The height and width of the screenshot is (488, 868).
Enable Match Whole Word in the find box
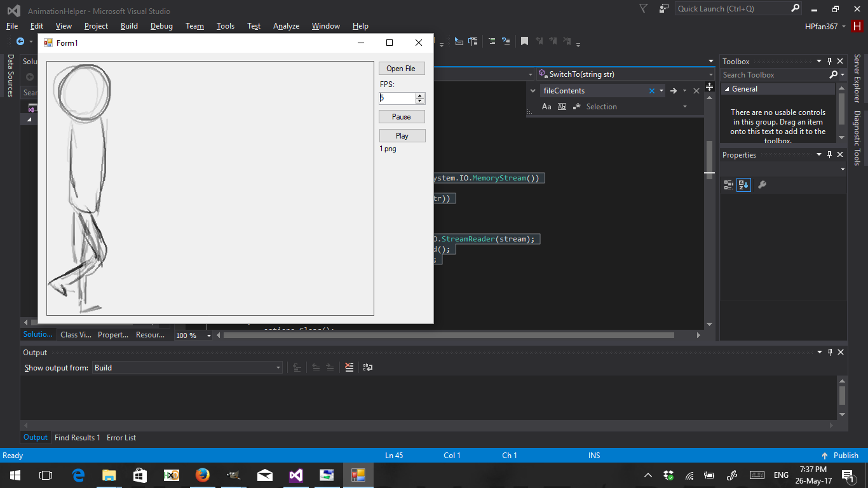[562, 106]
